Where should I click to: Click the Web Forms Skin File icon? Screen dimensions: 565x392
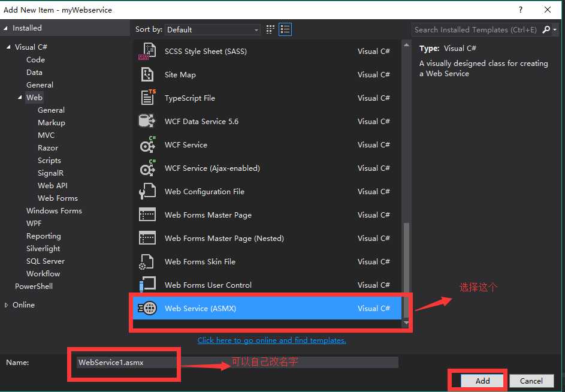[147, 262]
